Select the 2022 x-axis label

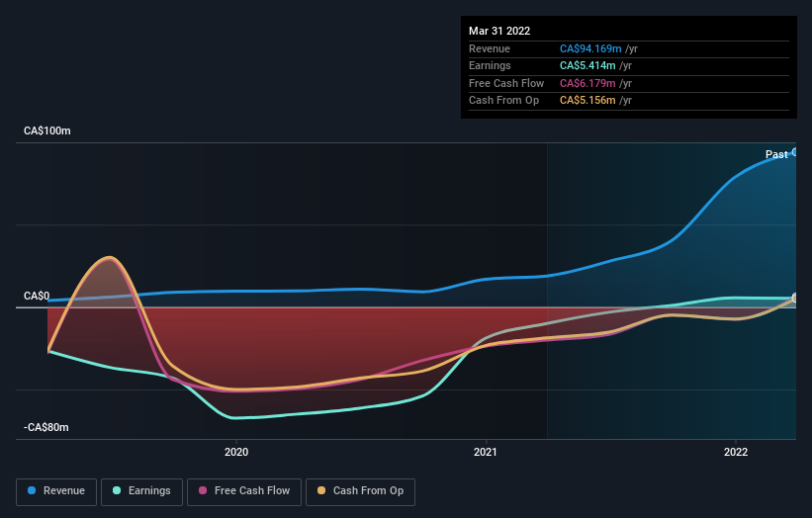736,452
